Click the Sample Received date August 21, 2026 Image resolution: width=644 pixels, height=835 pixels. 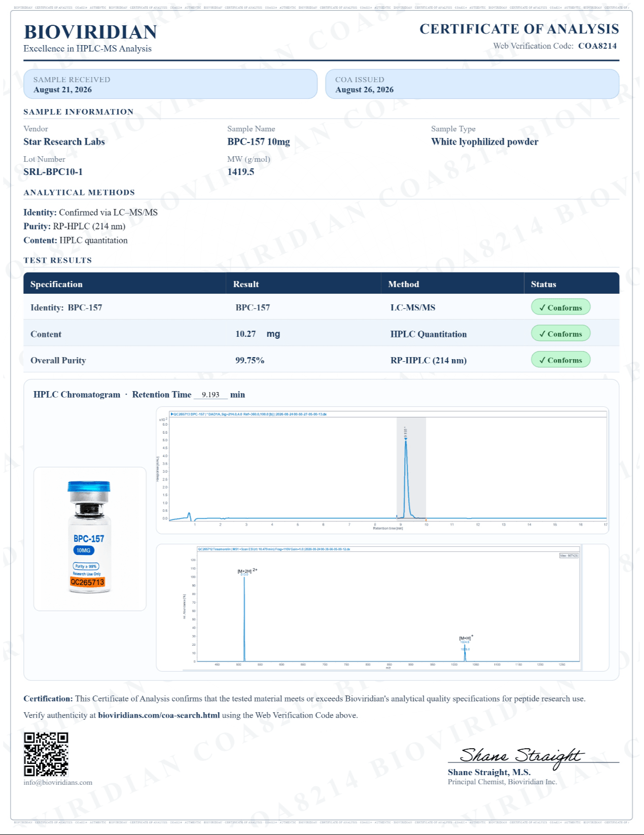click(x=62, y=90)
